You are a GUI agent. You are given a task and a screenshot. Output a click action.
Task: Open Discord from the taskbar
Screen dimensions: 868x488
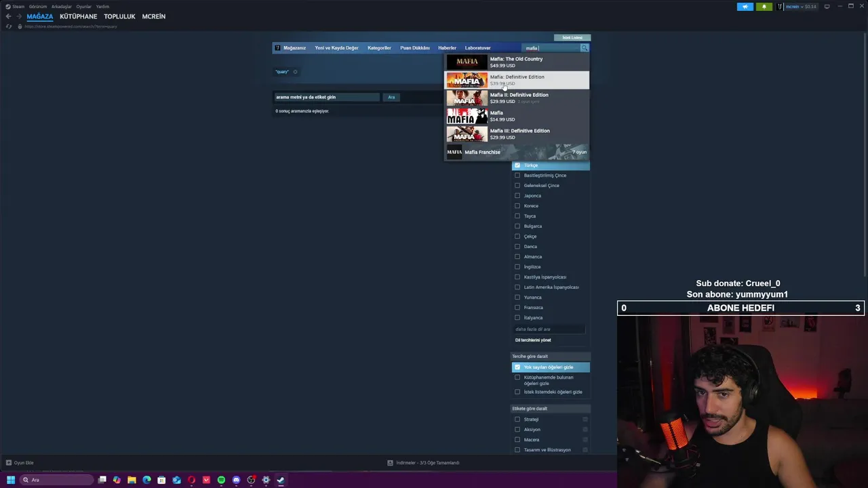(x=236, y=480)
